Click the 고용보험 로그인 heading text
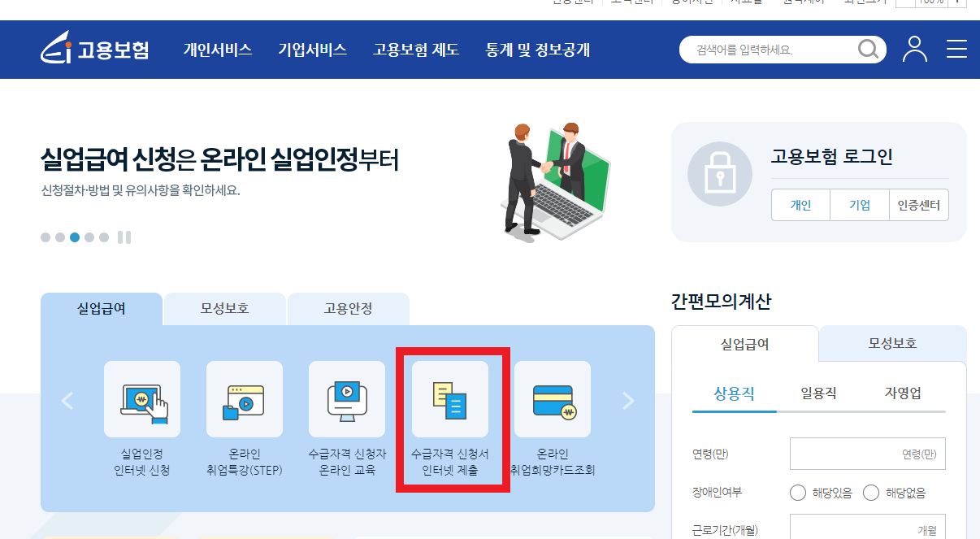This screenshot has width=980, height=539. pyautogui.click(x=832, y=157)
